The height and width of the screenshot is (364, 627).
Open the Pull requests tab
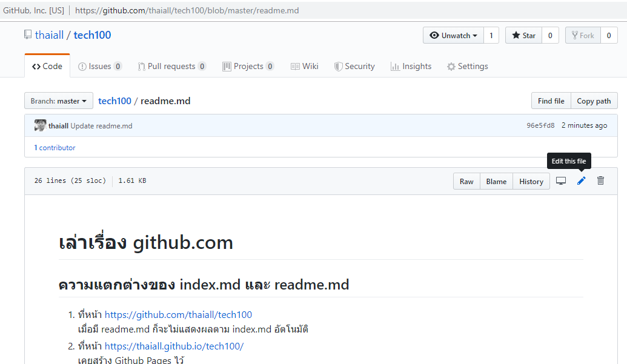171,67
